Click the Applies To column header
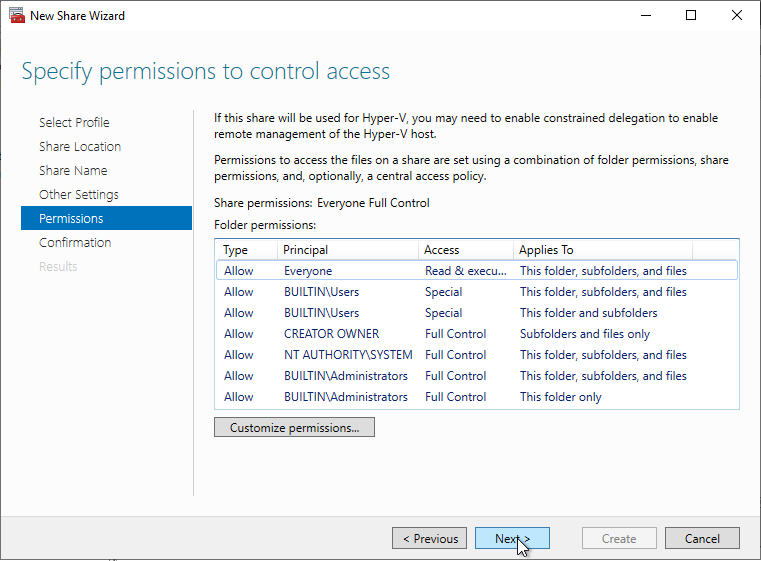 (546, 250)
